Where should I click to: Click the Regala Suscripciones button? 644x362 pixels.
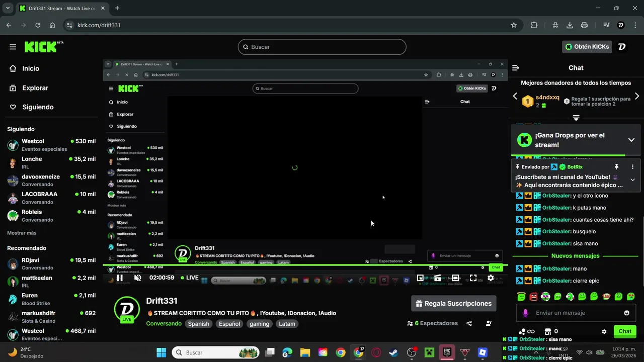[454, 304]
